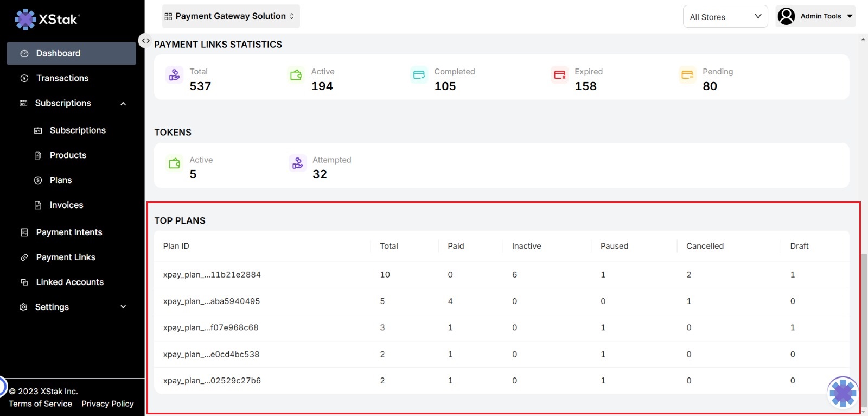This screenshot has height=416, width=868.
Task: Open the Terms of Service link
Action: pos(40,404)
